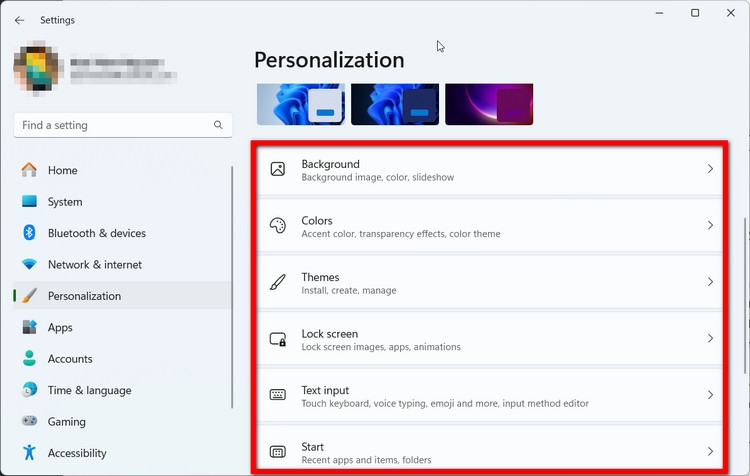Expand Start chevron arrow
The image size is (750, 476).
coord(710,451)
